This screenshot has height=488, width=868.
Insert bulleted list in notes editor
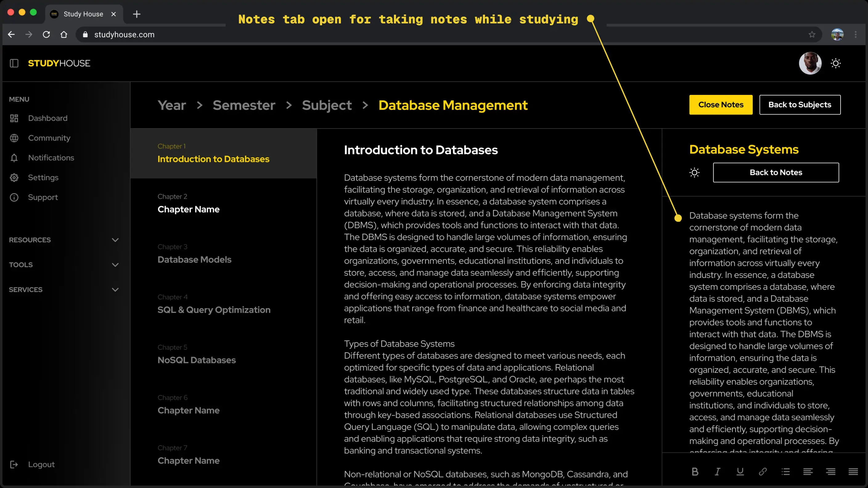pos(785,472)
